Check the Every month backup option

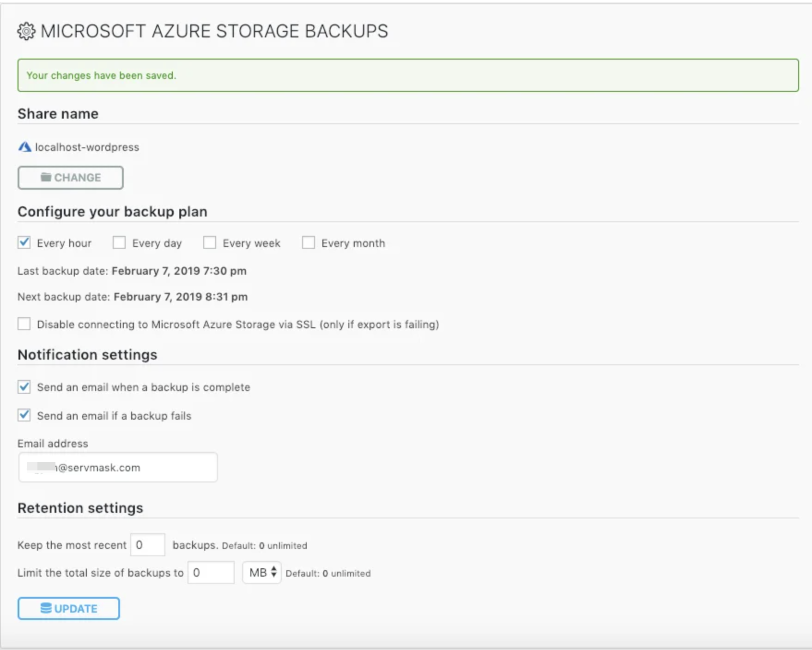pyautogui.click(x=309, y=243)
